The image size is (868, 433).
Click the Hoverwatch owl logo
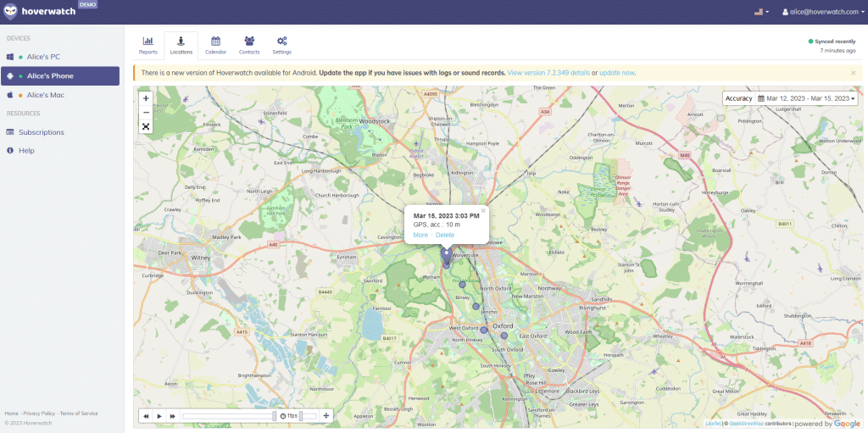(10, 11)
